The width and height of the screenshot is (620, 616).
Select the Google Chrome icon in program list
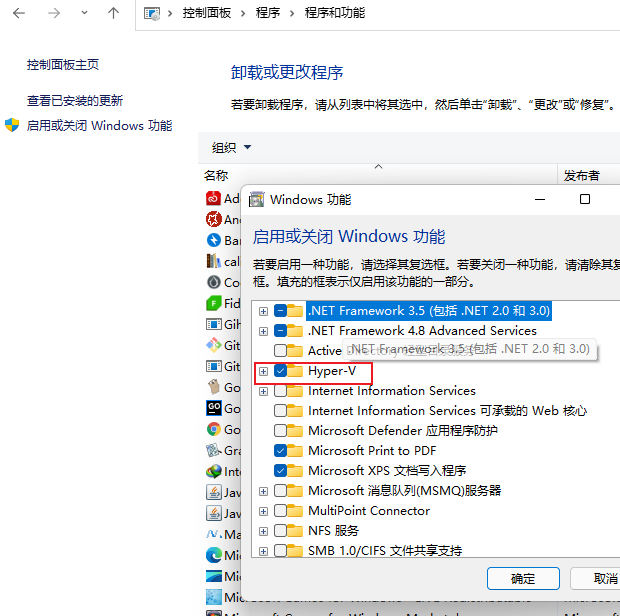pos(213,429)
